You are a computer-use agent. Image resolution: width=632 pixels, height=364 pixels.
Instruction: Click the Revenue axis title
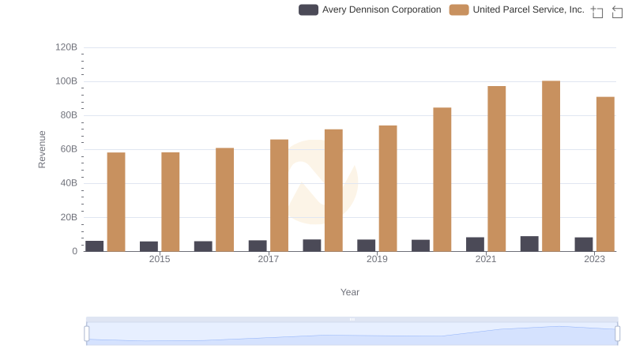click(42, 149)
